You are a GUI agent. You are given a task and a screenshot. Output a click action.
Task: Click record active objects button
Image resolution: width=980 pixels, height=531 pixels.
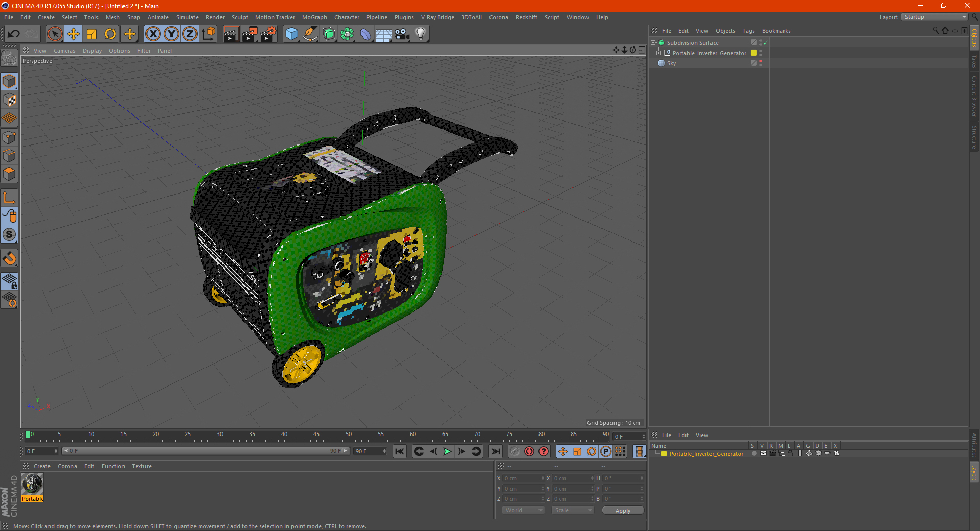(515, 451)
